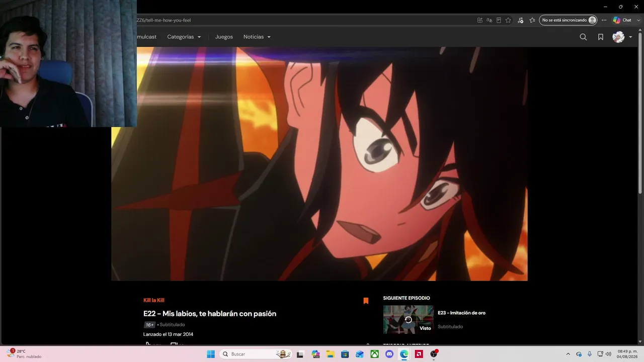Image resolution: width=644 pixels, height=362 pixels.
Task: Click the Lanzado el 13 mar 2014 text
Action: pyautogui.click(x=168, y=334)
